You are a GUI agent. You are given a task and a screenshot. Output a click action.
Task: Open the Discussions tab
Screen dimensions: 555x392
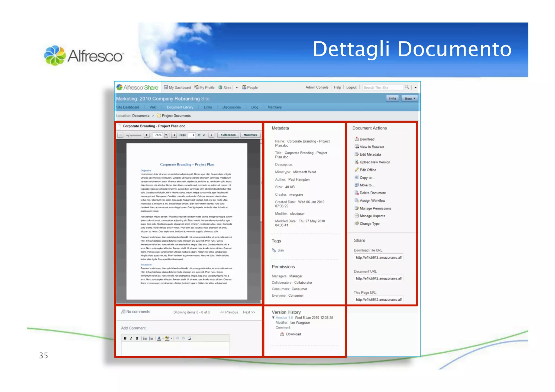click(231, 107)
